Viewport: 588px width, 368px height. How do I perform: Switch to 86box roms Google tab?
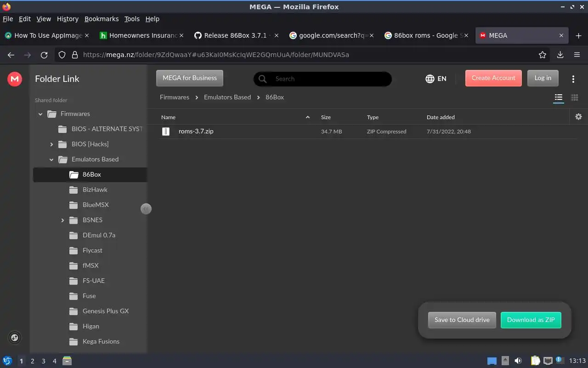[426, 35]
